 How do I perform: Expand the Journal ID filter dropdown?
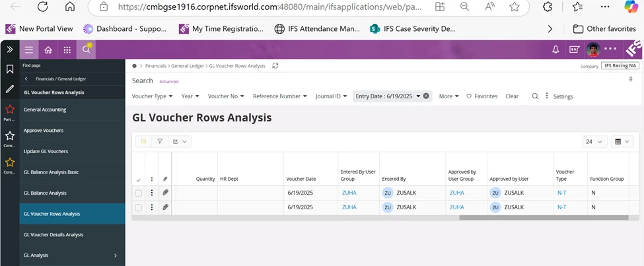[x=332, y=96]
